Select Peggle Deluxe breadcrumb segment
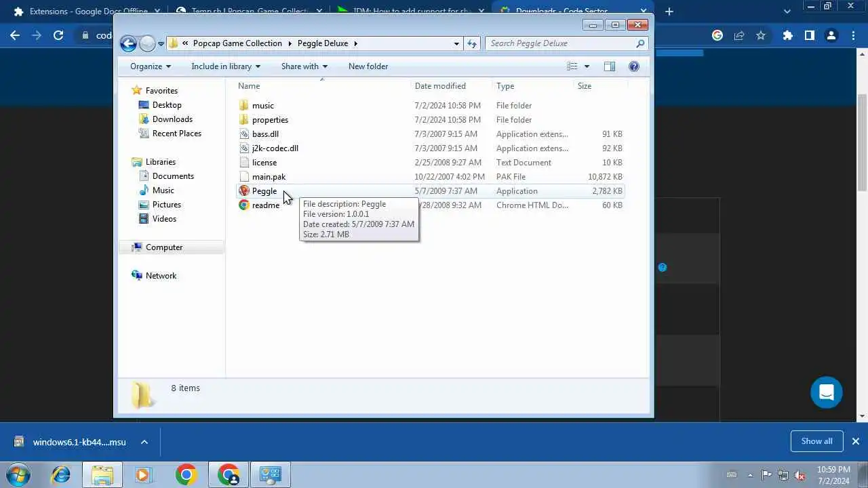Viewport: 868px width, 488px height. click(x=323, y=43)
